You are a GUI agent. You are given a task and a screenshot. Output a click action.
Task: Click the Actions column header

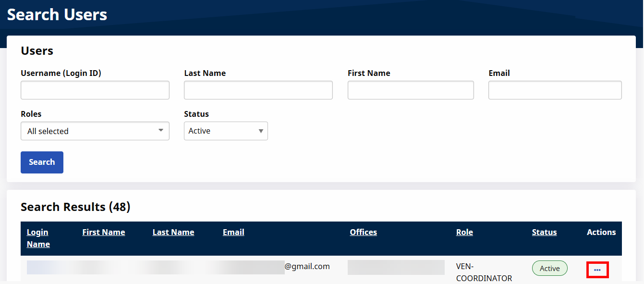pyautogui.click(x=601, y=232)
